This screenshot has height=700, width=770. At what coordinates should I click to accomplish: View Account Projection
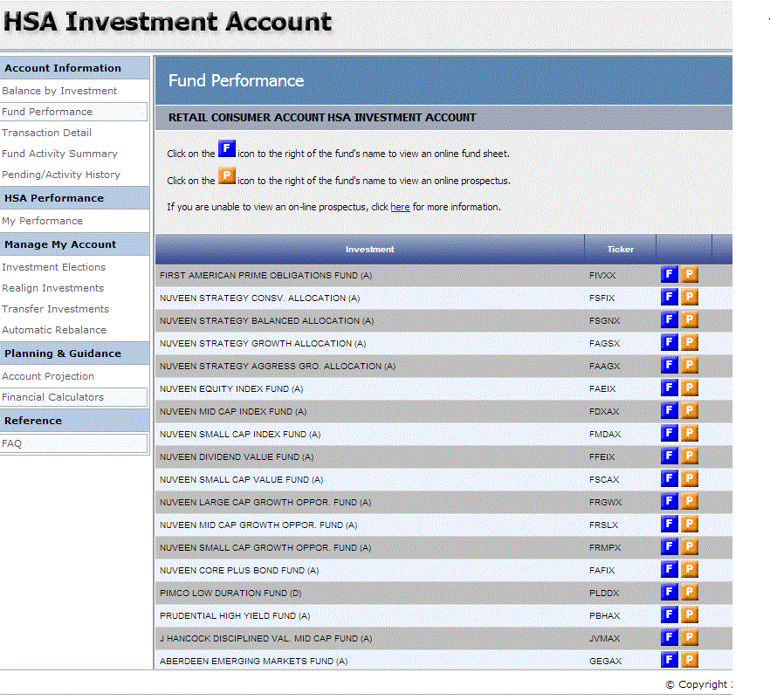[48, 376]
